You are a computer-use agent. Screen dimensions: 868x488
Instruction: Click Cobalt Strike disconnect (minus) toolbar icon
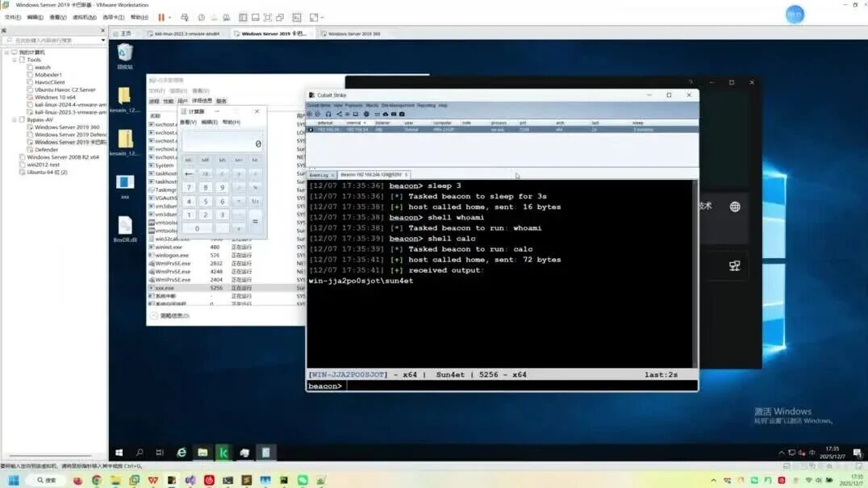[x=318, y=114]
